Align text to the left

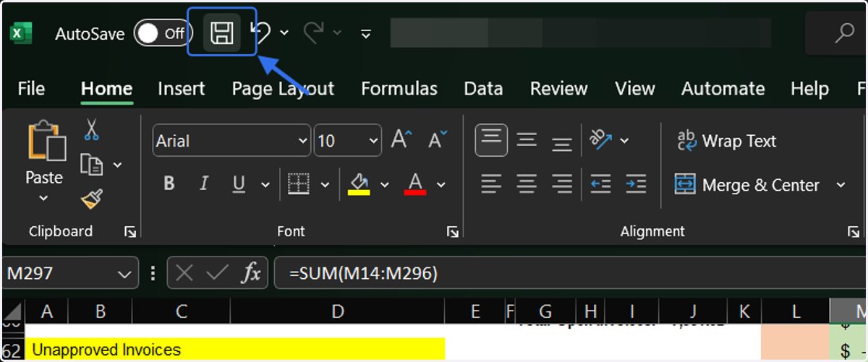point(491,184)
